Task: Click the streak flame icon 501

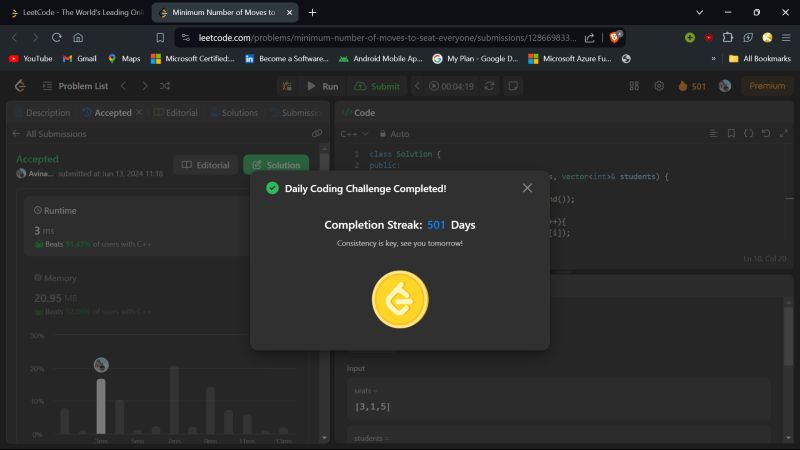Action: click(x=692, y=86)
